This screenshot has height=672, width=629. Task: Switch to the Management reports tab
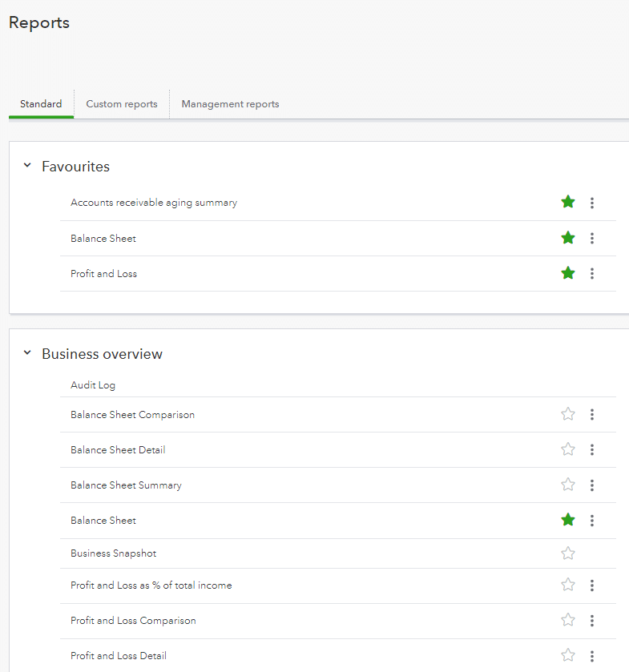point(230,103)
